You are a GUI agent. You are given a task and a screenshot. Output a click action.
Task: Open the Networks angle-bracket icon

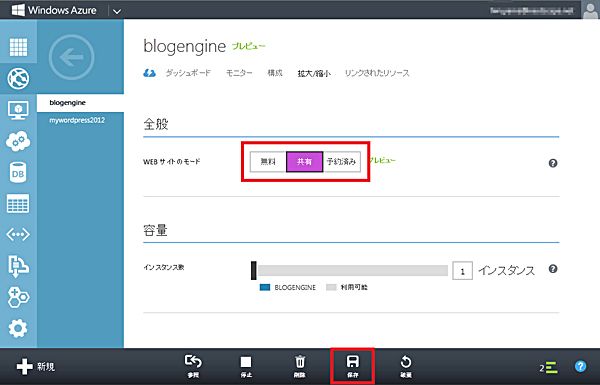pyautogui.click(x=18, y=234)
